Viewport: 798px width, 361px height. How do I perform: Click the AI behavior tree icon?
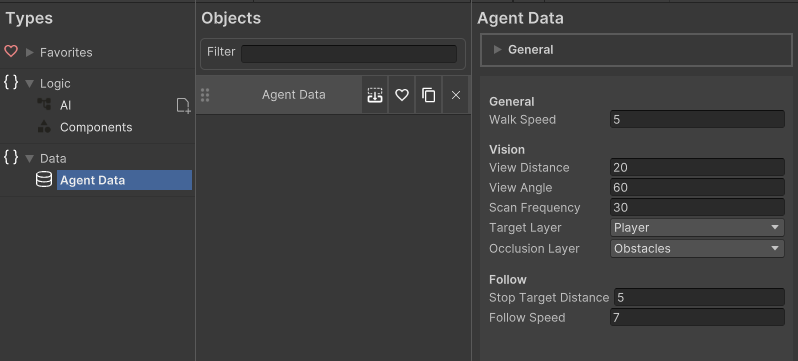44,104
